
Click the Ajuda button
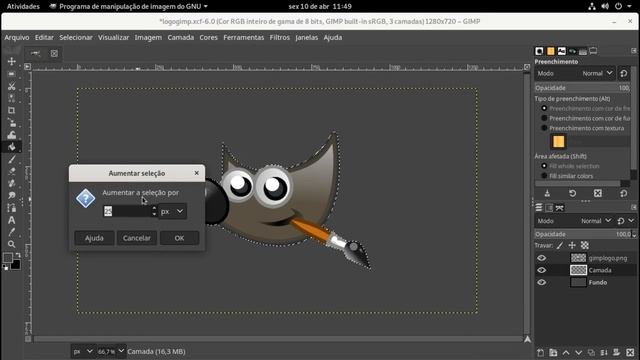pyautogui.click(x=94, y=238)
